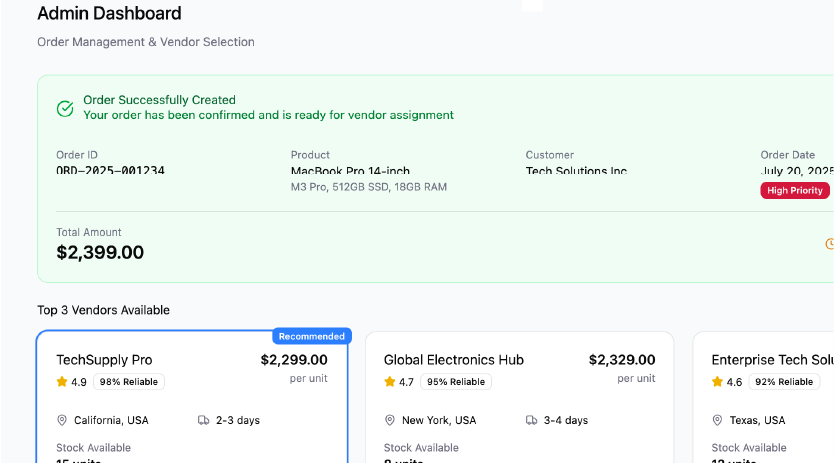Click the 92% Reliable badge

[x=784, y=382]
